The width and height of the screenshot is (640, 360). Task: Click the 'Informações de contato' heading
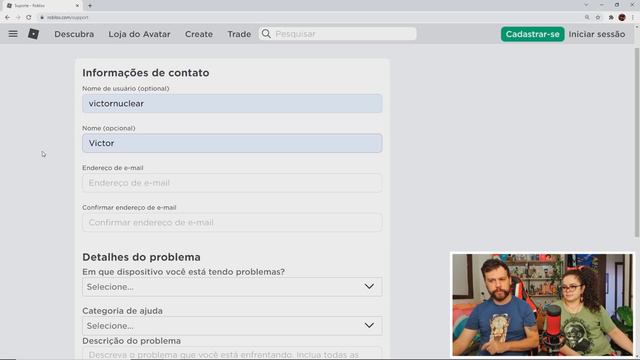pos(146,73)
